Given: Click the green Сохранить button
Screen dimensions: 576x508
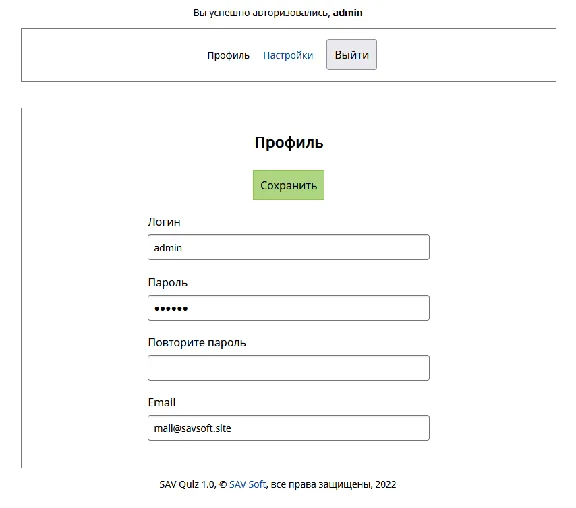Looking at the screenshot, I should pyautogui.click(x=288, y=185).
